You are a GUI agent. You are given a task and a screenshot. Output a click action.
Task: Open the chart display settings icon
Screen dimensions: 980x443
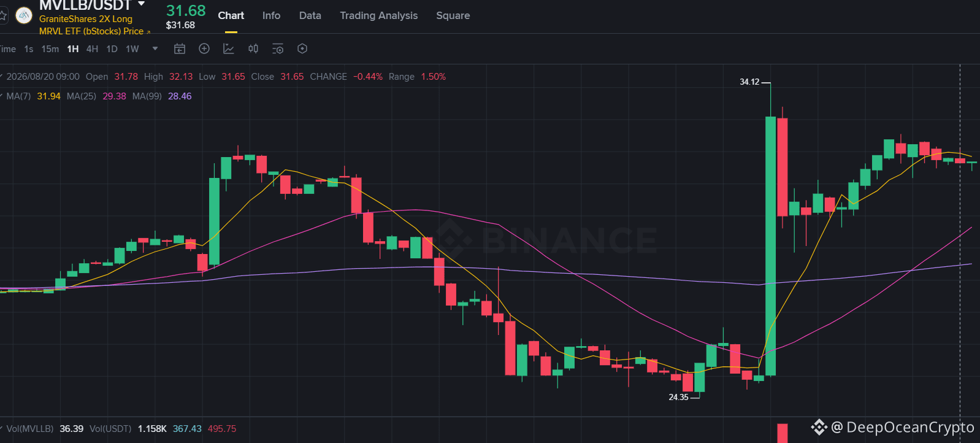pyautogui.click(x=278, y=48)
